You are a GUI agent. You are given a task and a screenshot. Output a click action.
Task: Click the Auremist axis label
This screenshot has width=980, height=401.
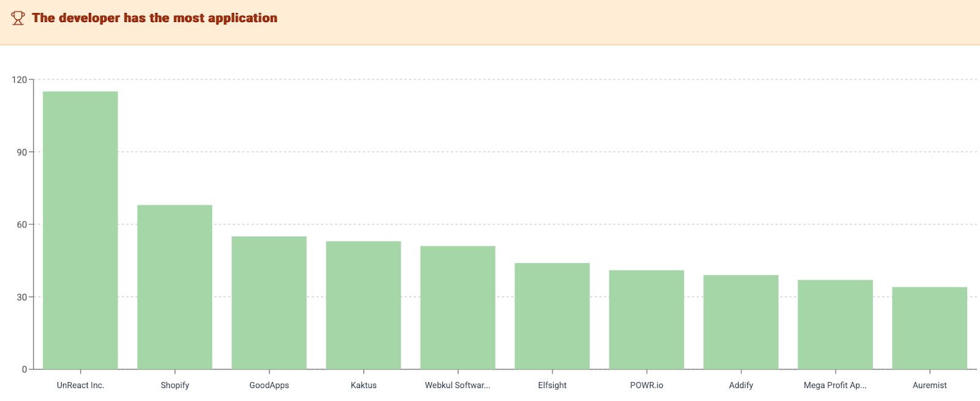[x=929, y=385]
